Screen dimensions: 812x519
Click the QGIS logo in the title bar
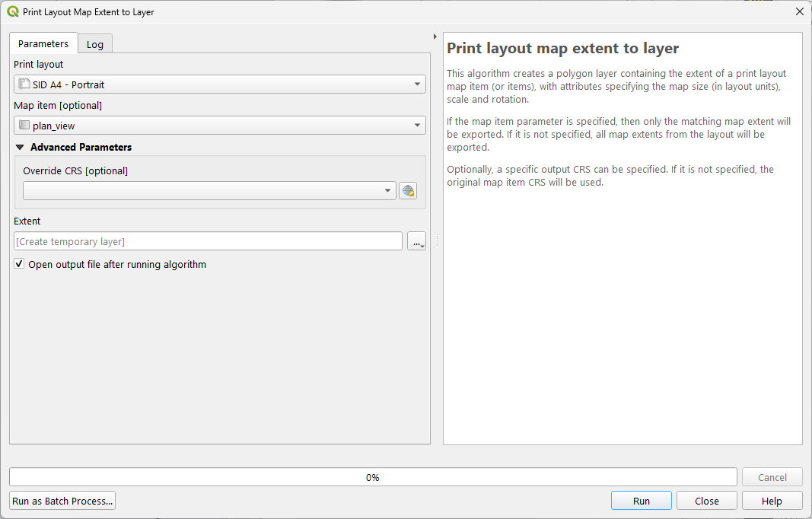11,11
